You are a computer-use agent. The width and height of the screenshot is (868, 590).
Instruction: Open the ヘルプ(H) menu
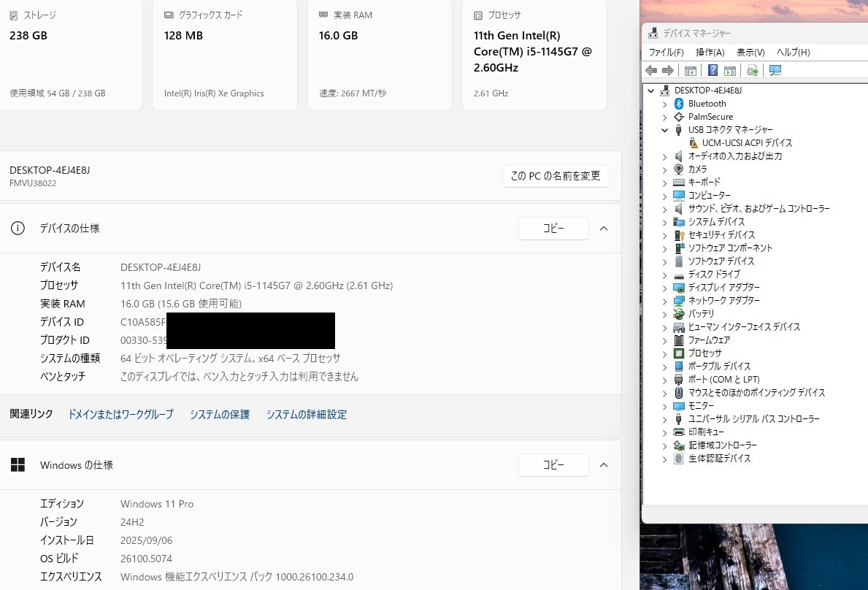click(794, 52)
